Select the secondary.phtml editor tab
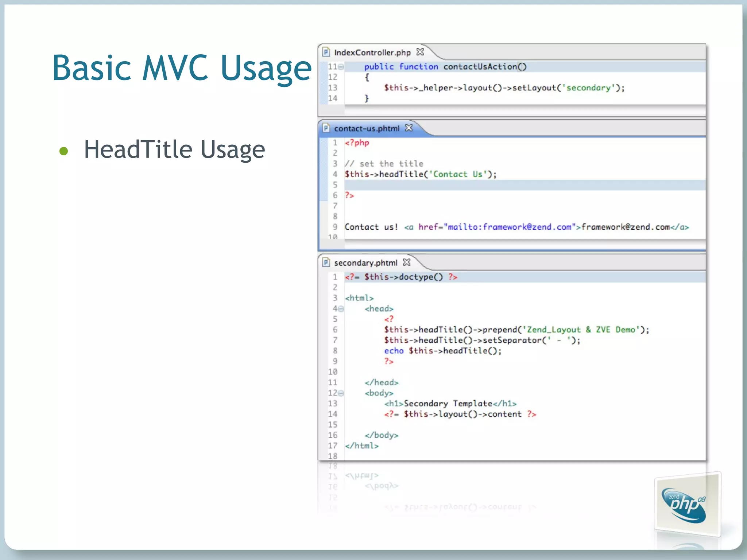747x560 pixels. point(366,262)
